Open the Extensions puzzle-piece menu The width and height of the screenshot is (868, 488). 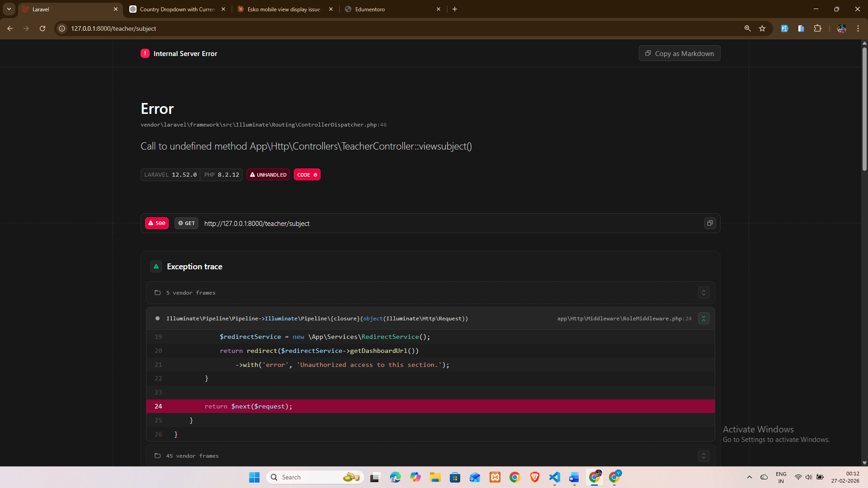pyautogui.click(x=817, y=28)
